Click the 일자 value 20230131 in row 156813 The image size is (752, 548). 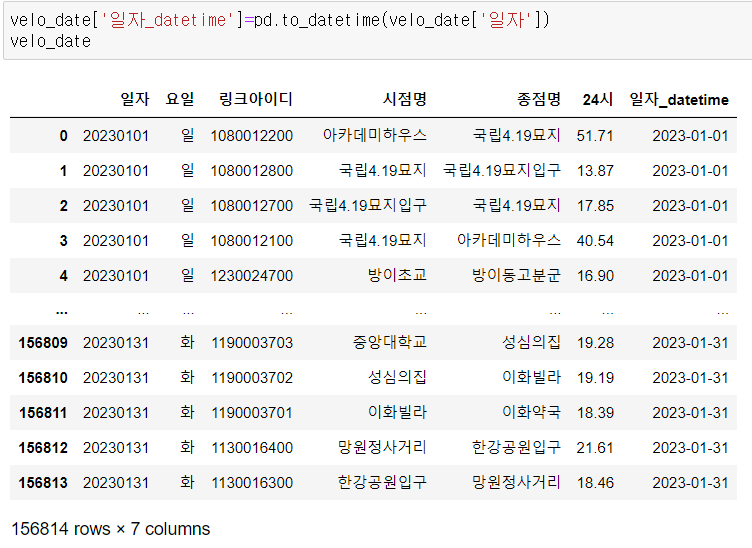tap(116, 483)
